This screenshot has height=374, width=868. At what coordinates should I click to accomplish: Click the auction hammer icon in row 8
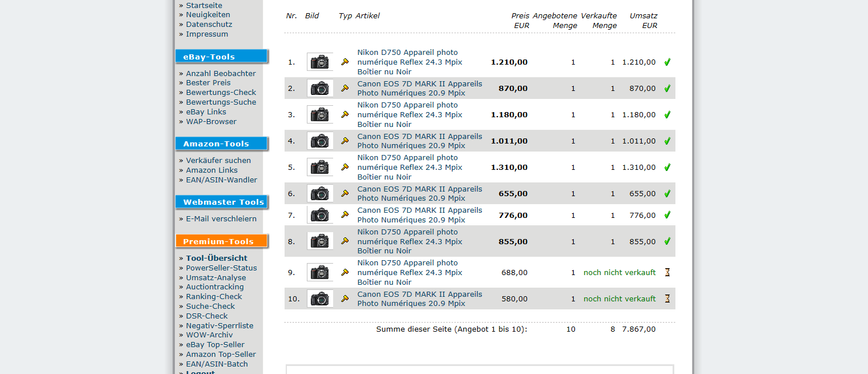(345, 241)
